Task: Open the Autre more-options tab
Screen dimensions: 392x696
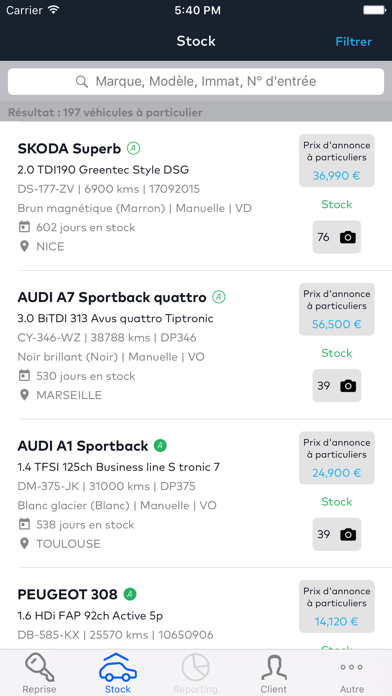Action: click(x=352, y=673)
